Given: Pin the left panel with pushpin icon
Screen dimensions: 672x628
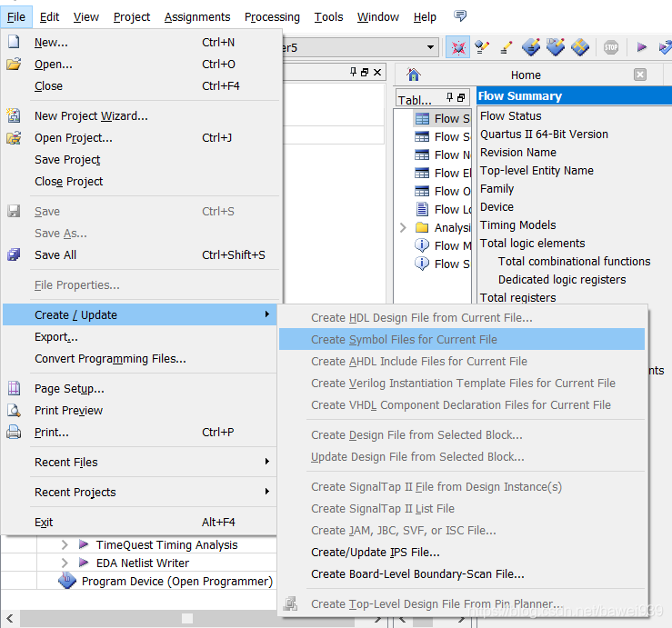Looking at the screenshot, I should (x=353, y=72).
